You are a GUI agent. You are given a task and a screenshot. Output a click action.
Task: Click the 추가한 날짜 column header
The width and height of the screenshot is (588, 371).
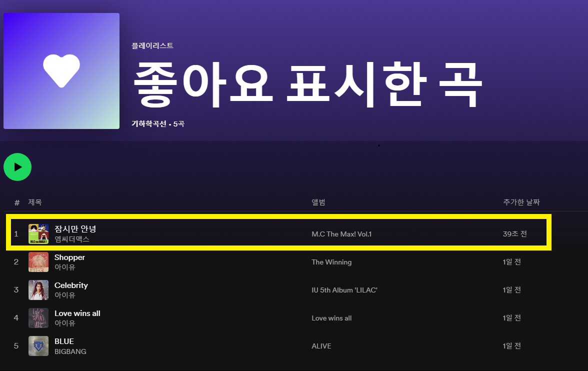pyautogui.click(x=521, y=202)
